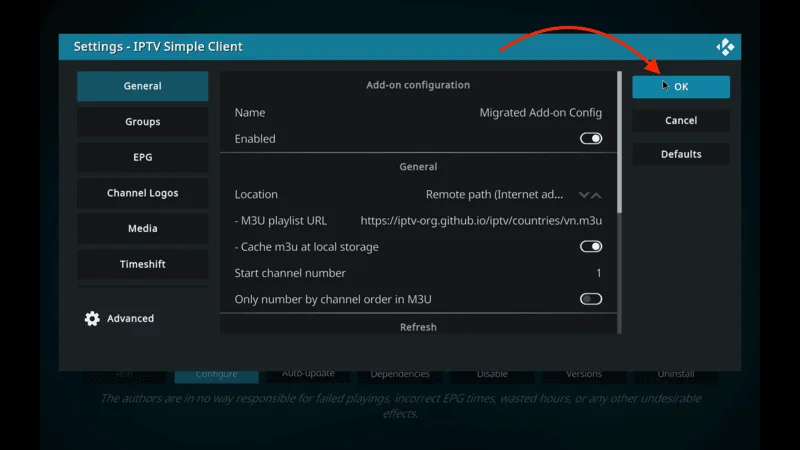The width and height of the screenshot is (800, 450).
Task: Open the Channel Logos category
Action: 142,193
